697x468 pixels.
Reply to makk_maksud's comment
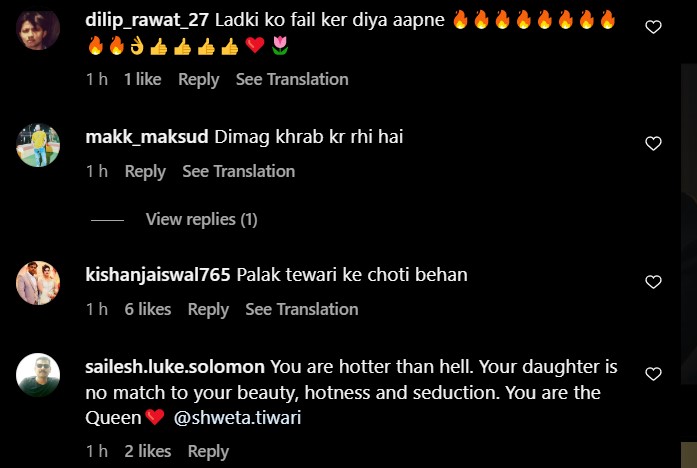coord(145,172)
